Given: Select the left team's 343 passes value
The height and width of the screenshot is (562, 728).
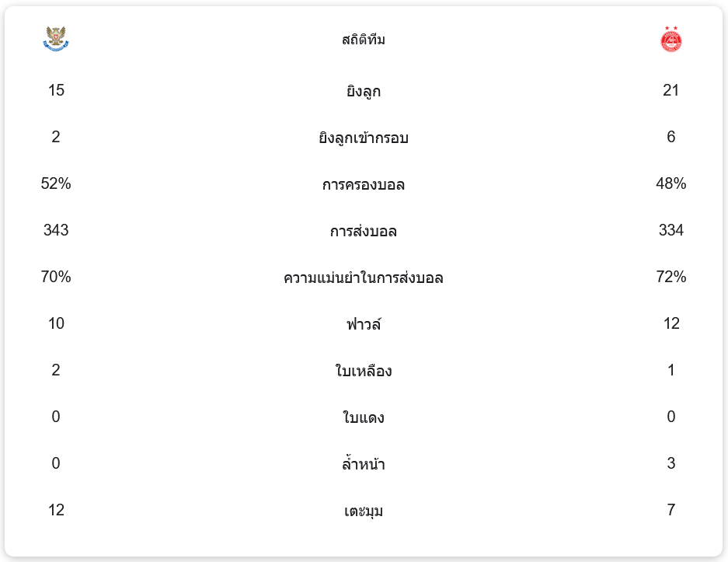Looking at the screenshot, I should (x=56, y=231).
